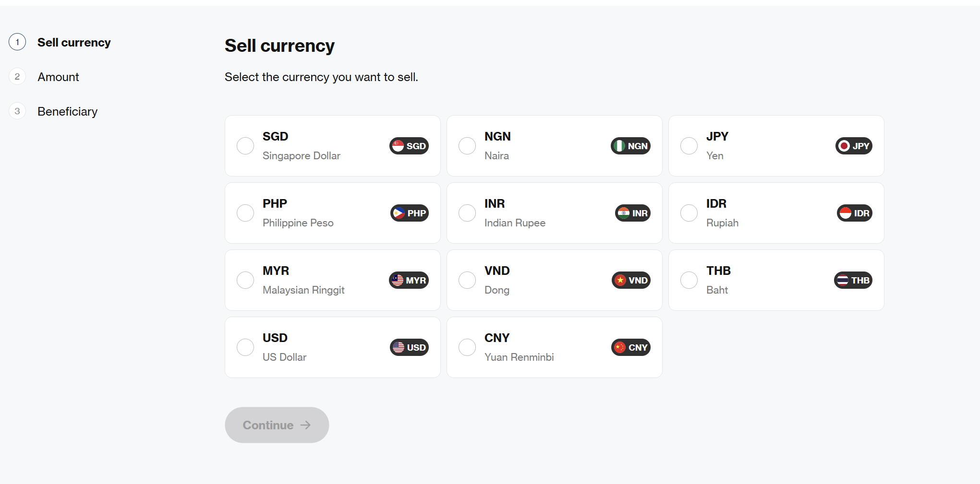This screenshot has height=484, width=980.
Task: Click the Sell currency step in sidebar
Action: pyautogui.click(x=74, y=42)
